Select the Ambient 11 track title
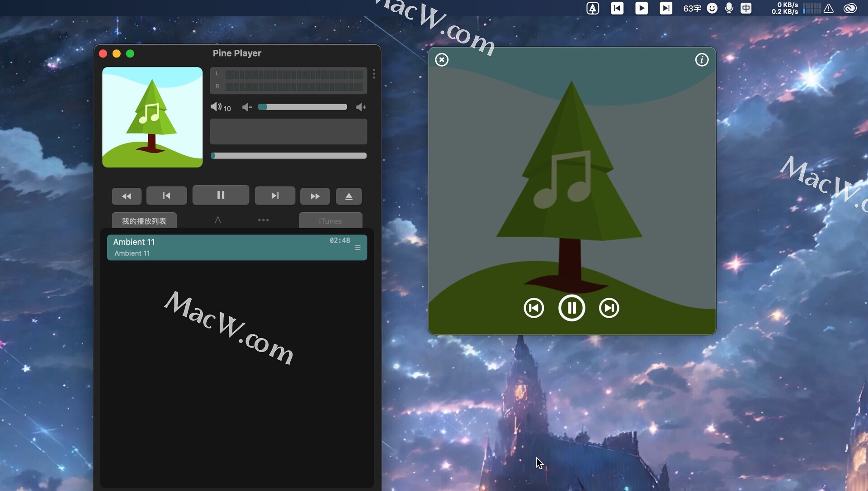The width and height of the screenshot is (868, 491). [x=134, y=242]
